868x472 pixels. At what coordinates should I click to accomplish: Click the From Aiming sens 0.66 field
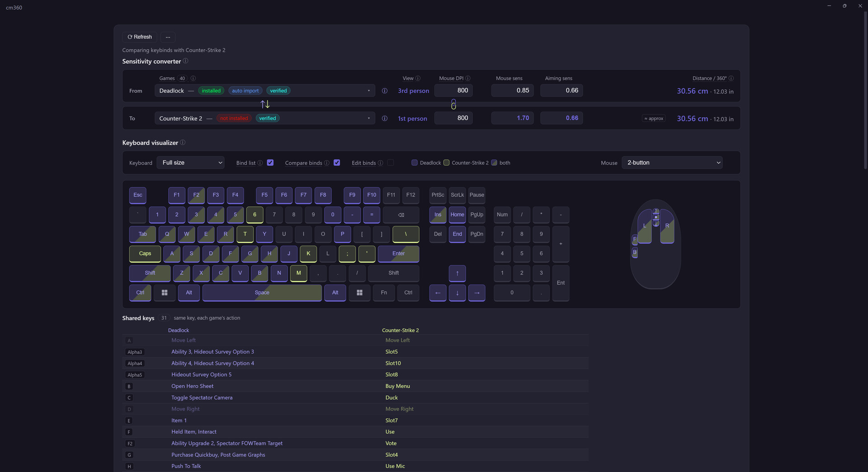pyautogui.click(x=562, y=90)
